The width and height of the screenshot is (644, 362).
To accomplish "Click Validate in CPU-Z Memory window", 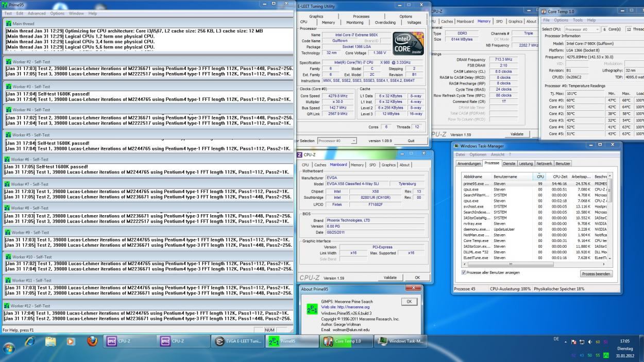I will click(x=517, y=134).
